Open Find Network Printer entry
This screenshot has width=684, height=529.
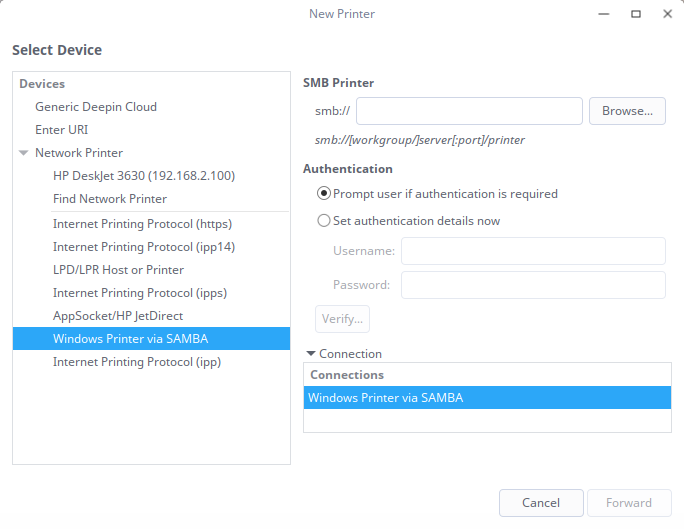coord(110,199)
